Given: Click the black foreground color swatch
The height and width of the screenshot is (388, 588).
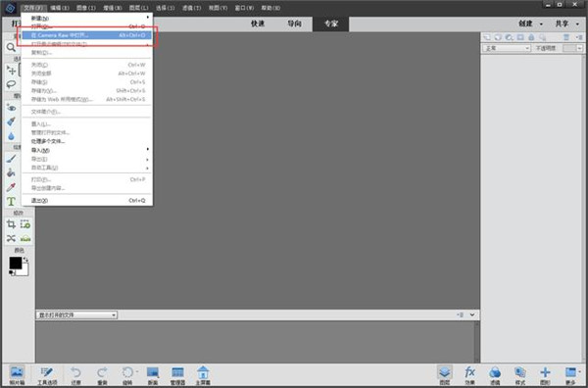Looking at the screenshot, I should point(15,263).
